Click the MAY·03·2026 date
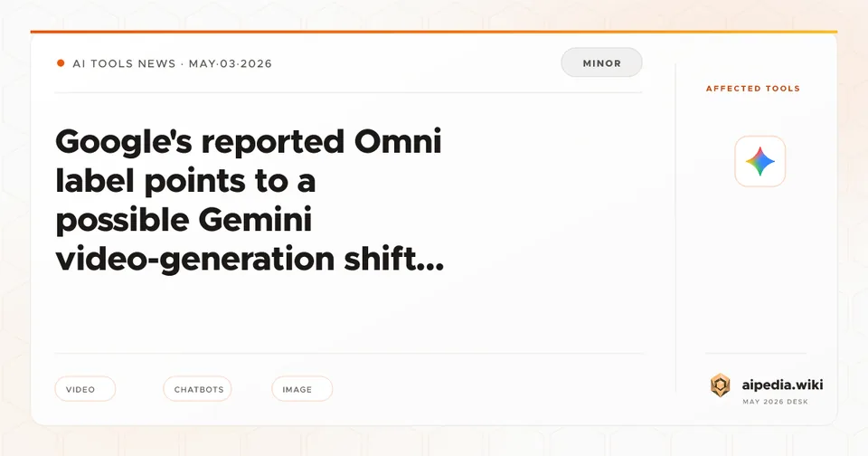The width and height of the screenshot is (868, 456). 231,63
